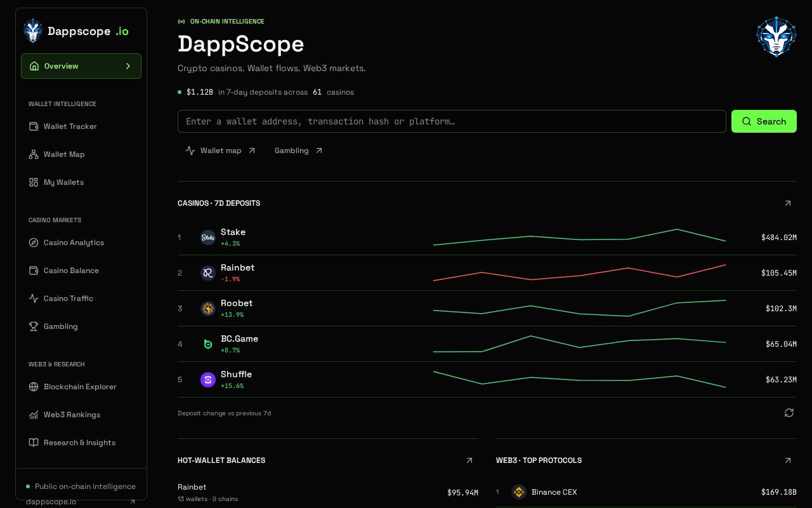Image resolution: width=812 pixels, height=508 pixels.
Task: Click the Stake casino logo icon
Action: (208, 237)
